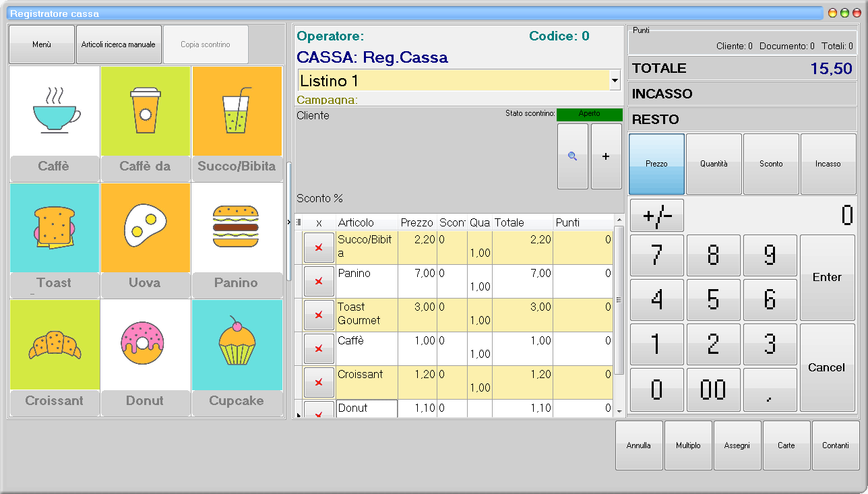Click the plus button to add customer
The image size is (868, 494).
click(x=606, y=156)
